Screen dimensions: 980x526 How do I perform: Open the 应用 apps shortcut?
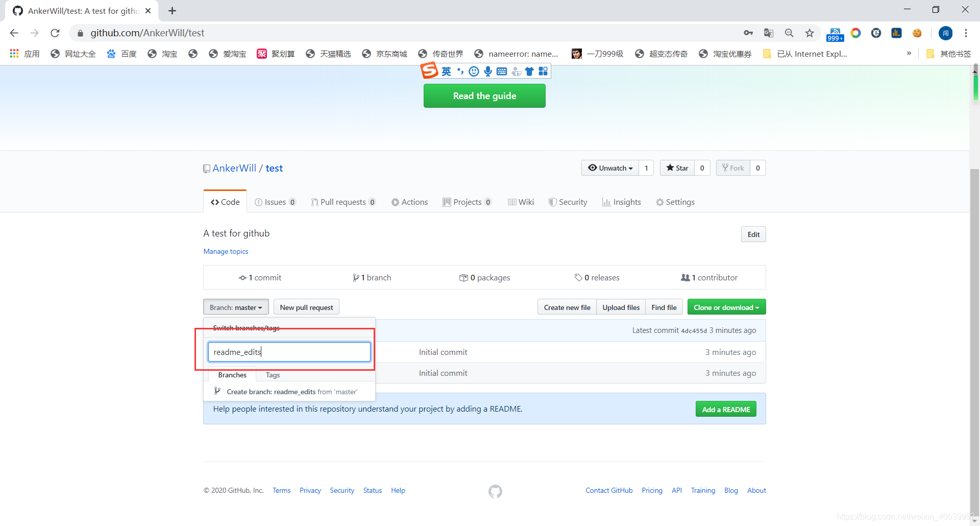tap(24, 54)
